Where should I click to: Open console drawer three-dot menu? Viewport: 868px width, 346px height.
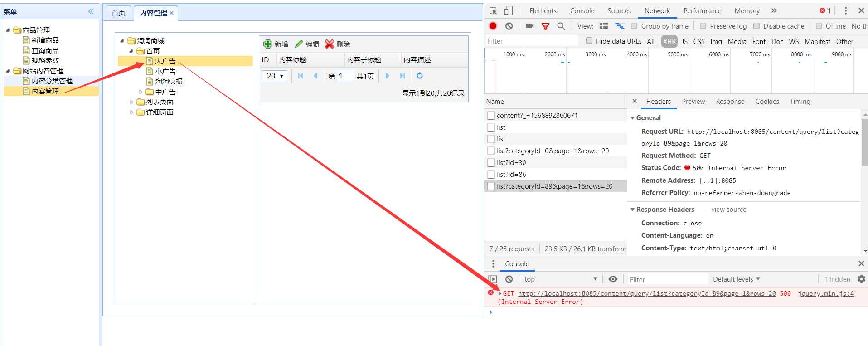point(493,264)
